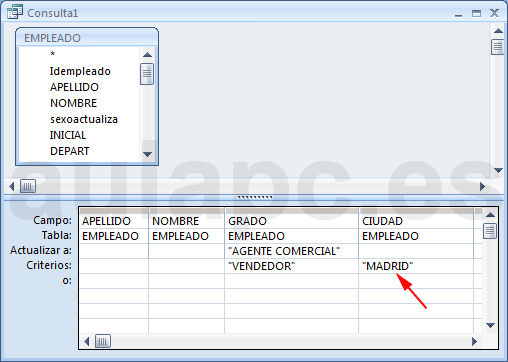Click EMPLEADO field list scroll up arrow
This screenshot has width=508, height=362.
pos(147,55)
